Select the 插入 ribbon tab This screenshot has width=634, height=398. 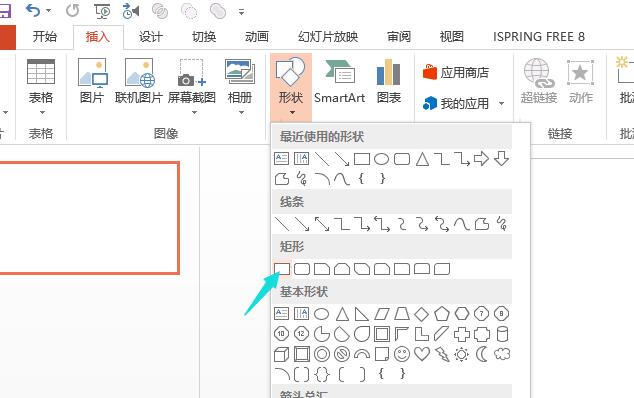(98, 37)
